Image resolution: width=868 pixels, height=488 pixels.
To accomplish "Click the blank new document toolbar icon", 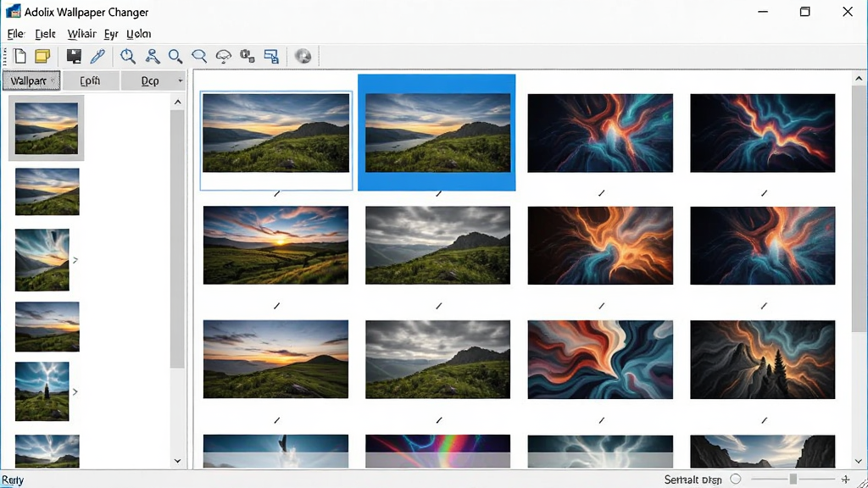I will coord(20,56).
